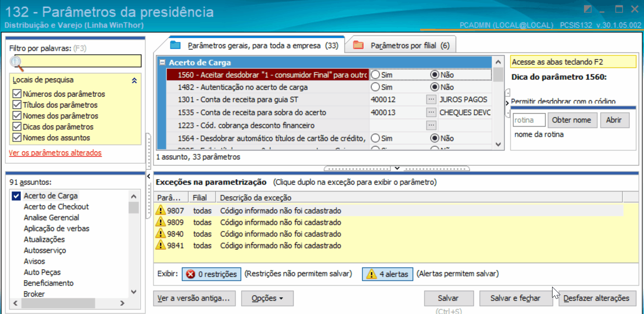The height and width of the screenshot is (314, 644).
Task: Click subjects list scrollbar down arrow
Action: (133, 292)
